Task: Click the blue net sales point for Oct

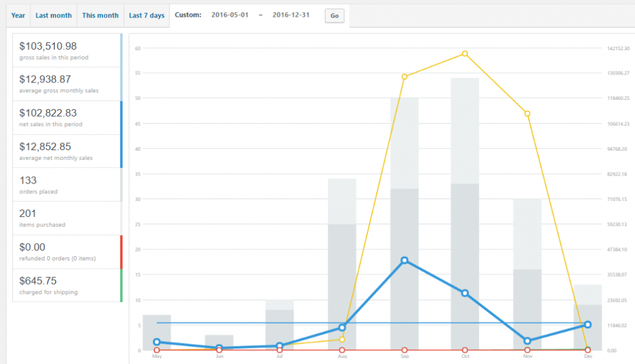Action: [x=465, y=293]
